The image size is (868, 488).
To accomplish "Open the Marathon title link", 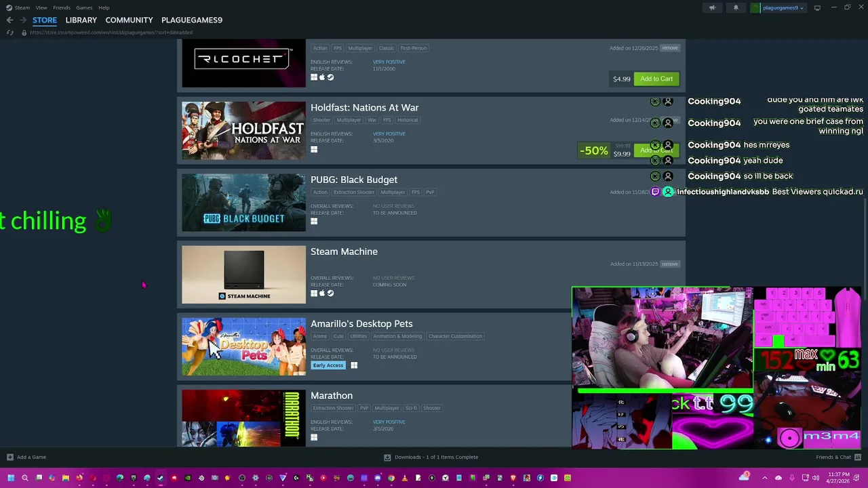I will pyautogui.click(x=332, y=396).
